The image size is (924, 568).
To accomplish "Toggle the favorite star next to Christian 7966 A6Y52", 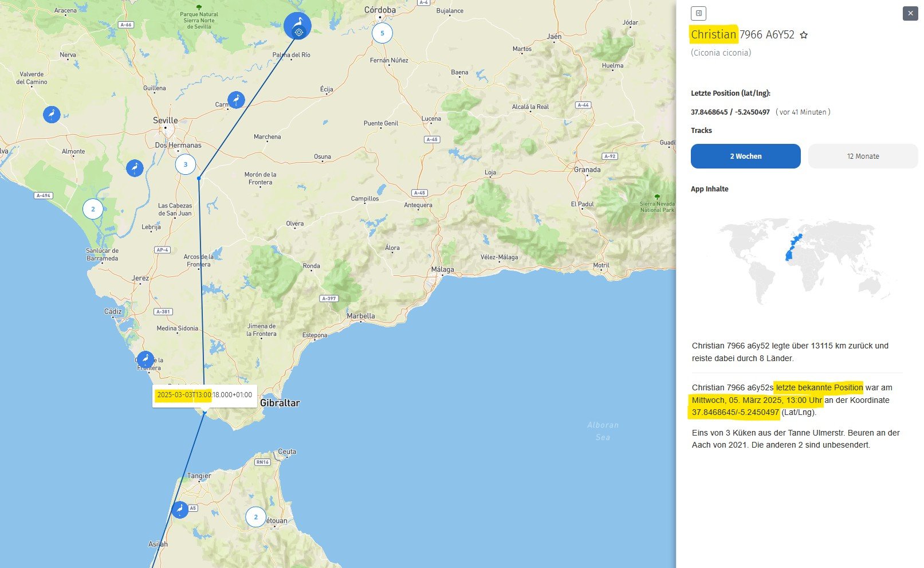I will (x=804, y=35).
